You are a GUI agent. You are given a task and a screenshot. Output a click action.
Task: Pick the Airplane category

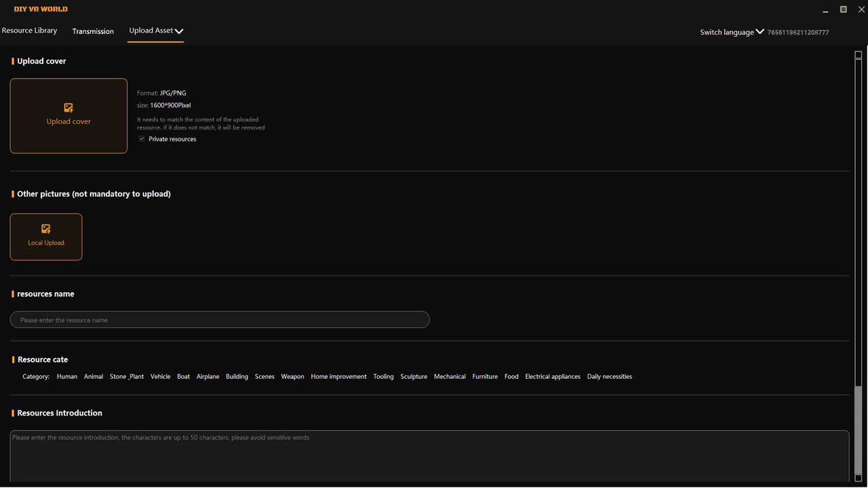pos(208,376)
